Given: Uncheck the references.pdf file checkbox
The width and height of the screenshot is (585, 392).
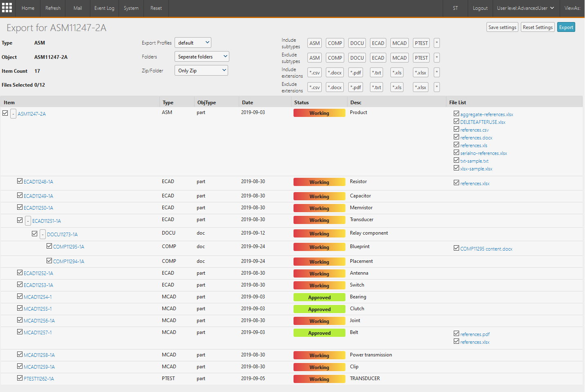Looking at the screenshot, I should 456,334.
